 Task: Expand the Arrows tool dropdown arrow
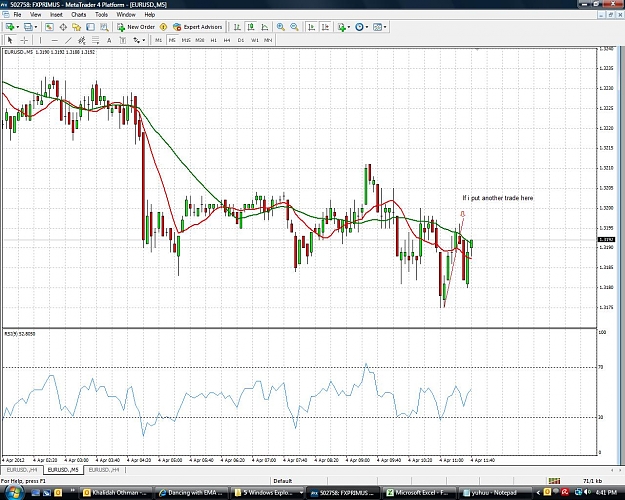coord(144,40)
